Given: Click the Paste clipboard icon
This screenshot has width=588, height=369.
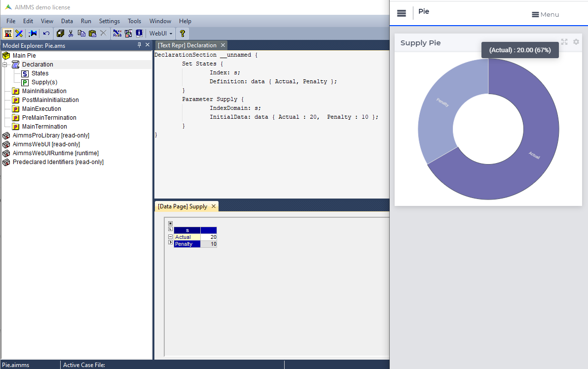Looking at the screenshot, I should 92,34.
